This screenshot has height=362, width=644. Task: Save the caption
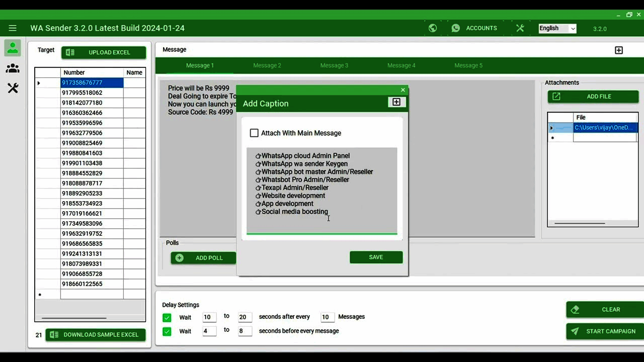[376, 257]
